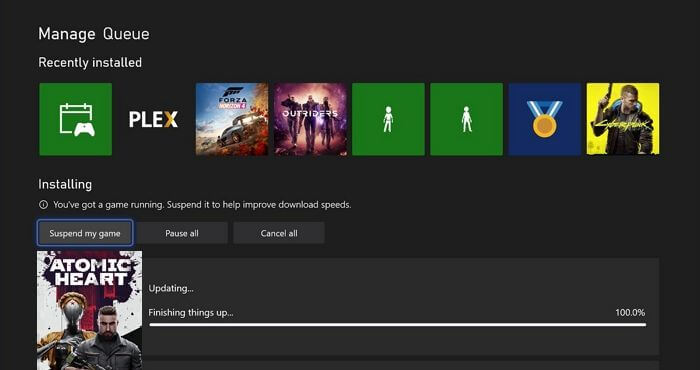The image size is (700, 370).
Task: Click the 'Recently installed' heading
Action: pyautogui.click(x=90, y=62)
